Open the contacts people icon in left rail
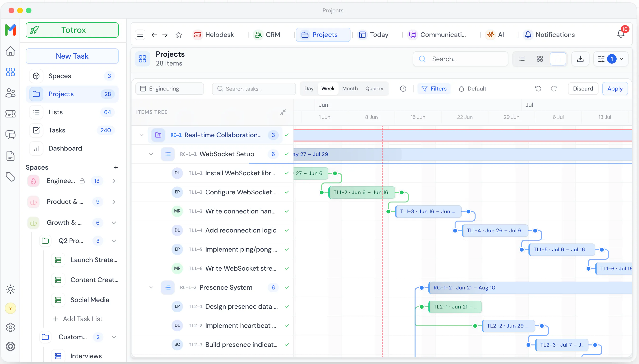The width and height of the screenshot is (639, 364). (x=10, y=93)
